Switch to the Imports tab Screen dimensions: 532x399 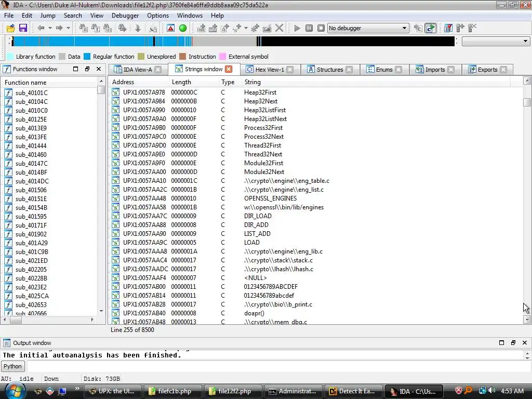point(435,70)
